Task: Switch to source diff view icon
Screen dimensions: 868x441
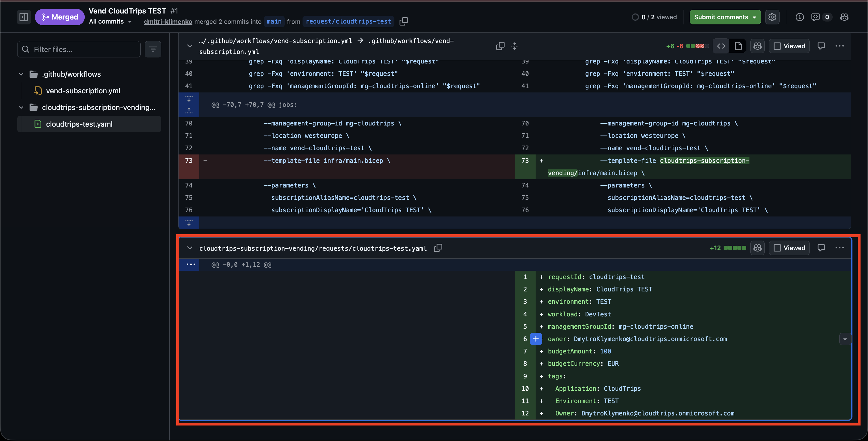Action: [x=721, y=46]
